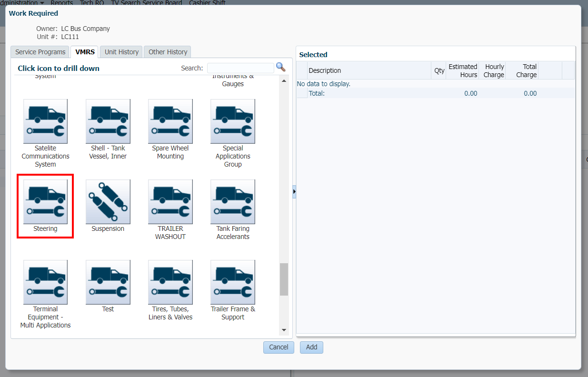Open TV Search Service Board in background
Viewport: 588px width, 377px height.
pos(147,3)
